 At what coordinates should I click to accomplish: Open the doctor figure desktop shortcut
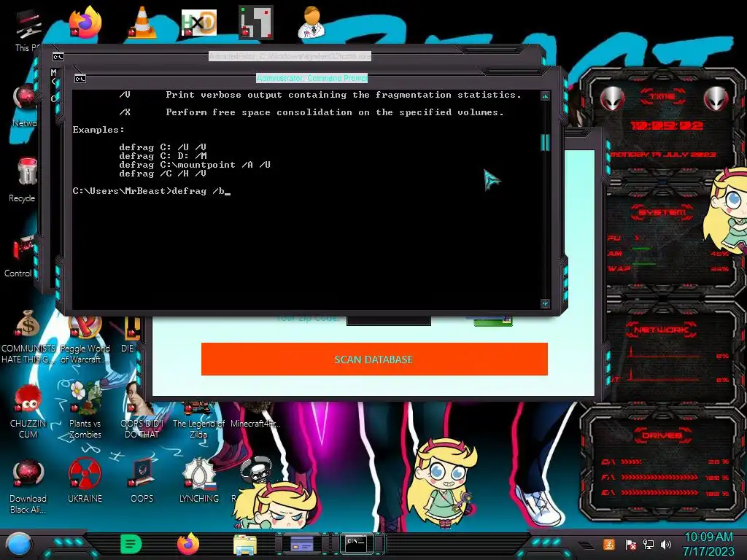pos(312,22)
